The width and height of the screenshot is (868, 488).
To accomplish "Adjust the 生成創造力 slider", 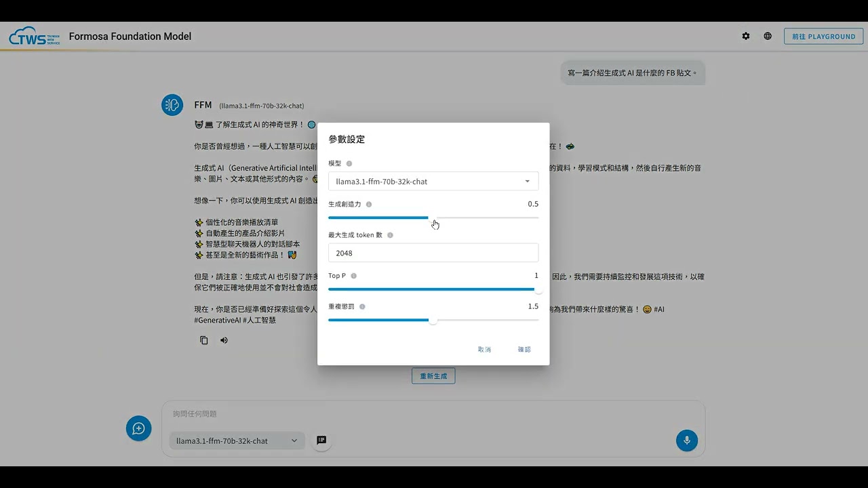I will pyautogui.click(x=433, y=218).
